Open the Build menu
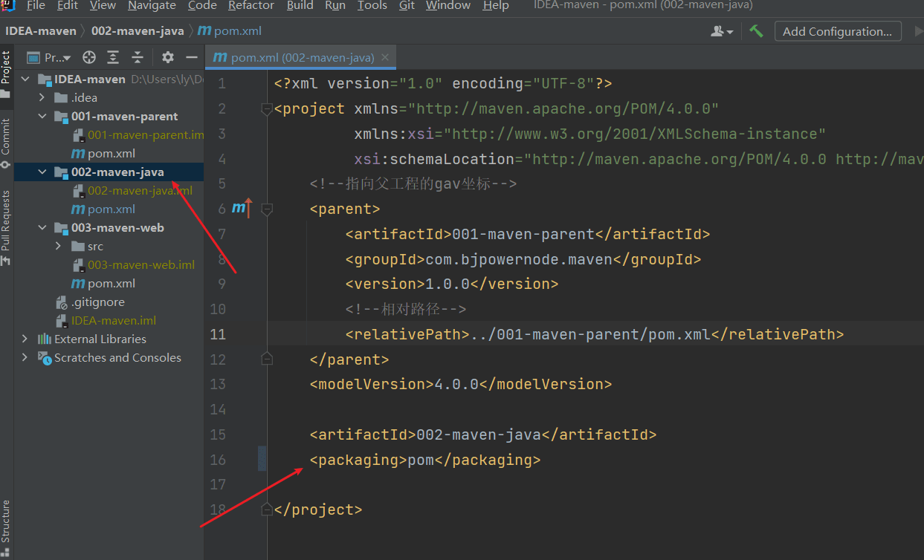Image resolution: width=924 pixels, height=560 pixels. [x=300, y=6]
